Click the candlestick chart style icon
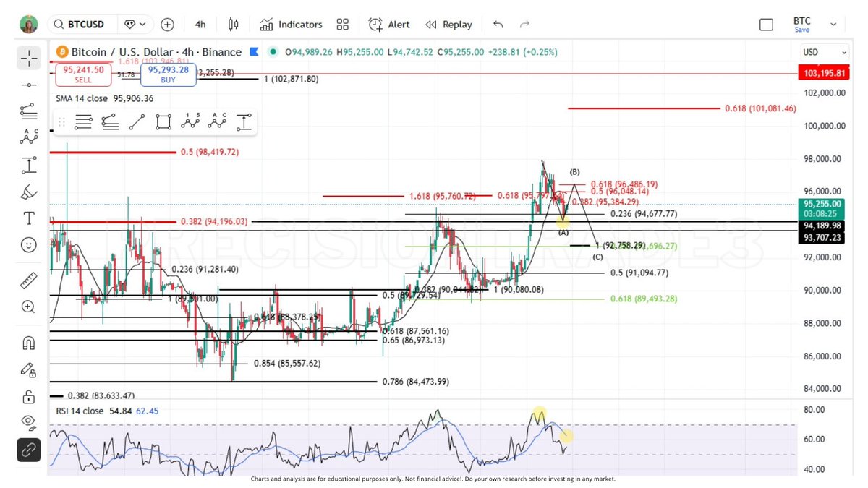This screenshot has height=488, width=868. click(x=233, y=24)
